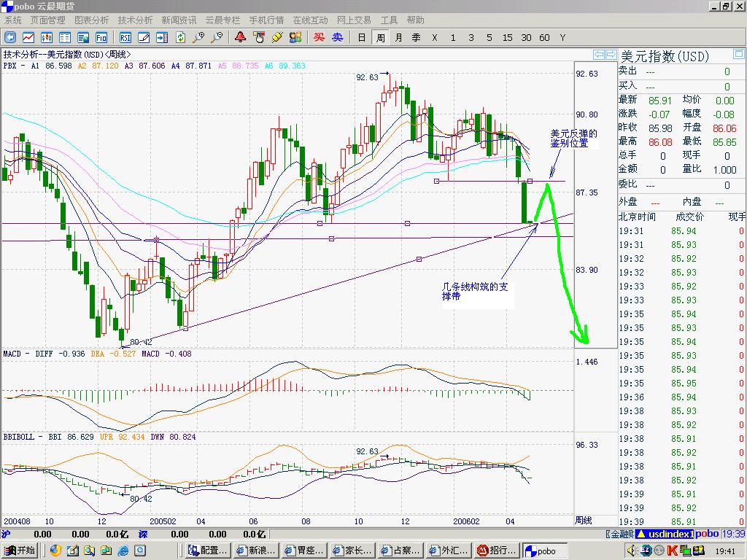Image resolution: width=747 pixels, height=560 pixels.
Task: Open the 系统 dropdown menu
Action: pos(13,20)
